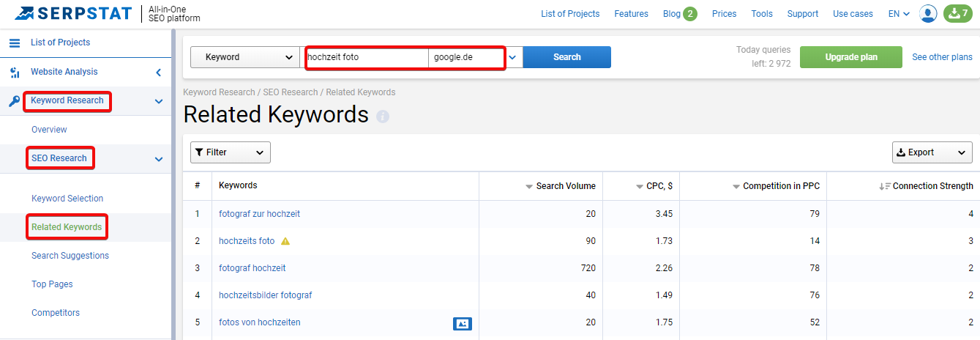Select Keyword Research in the sidebar
Viewport: 980px width, 340px height.
click(67, 100)
